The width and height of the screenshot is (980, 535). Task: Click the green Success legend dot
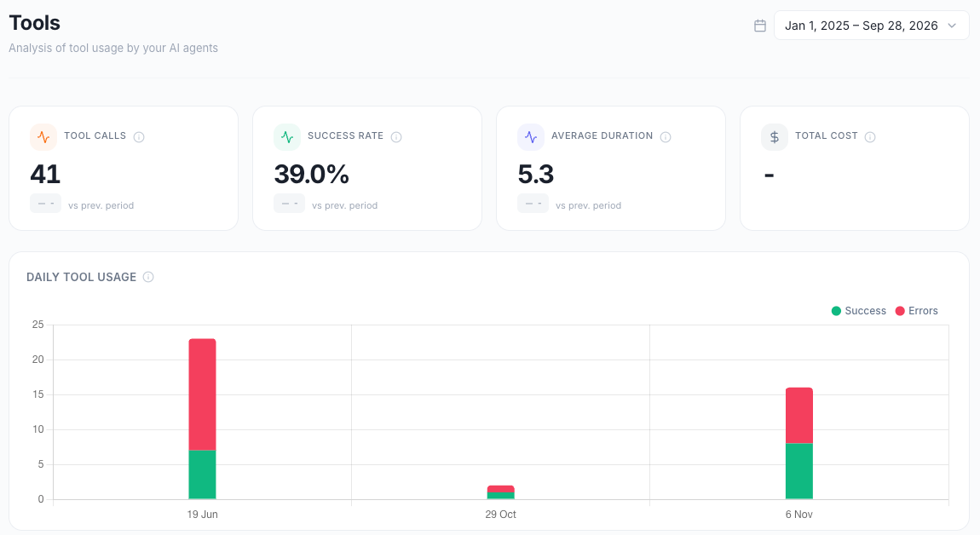click(836, 311)
